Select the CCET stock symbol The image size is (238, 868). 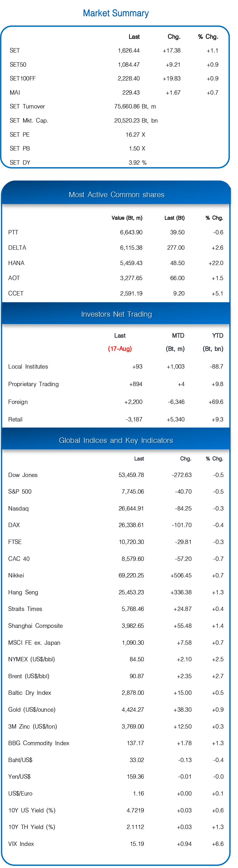pos(16,294)
